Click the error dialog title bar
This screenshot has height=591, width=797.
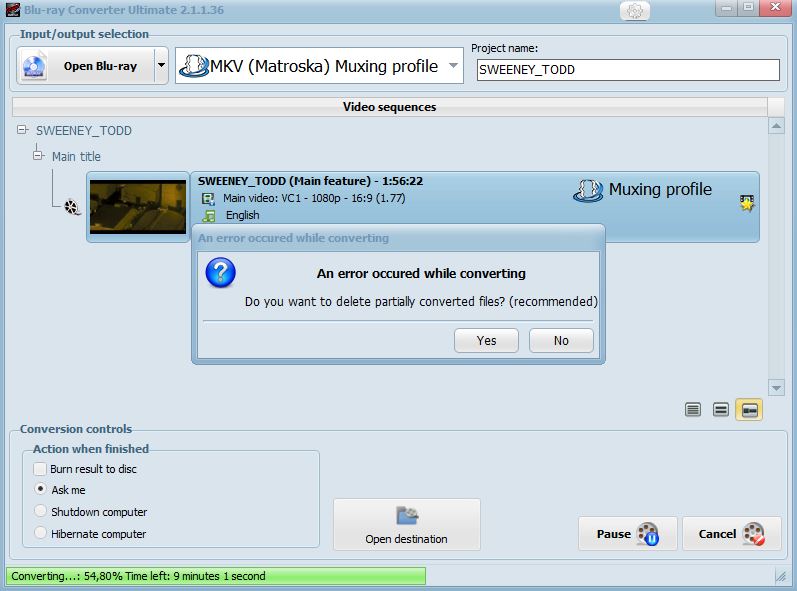tap(398, 238)
